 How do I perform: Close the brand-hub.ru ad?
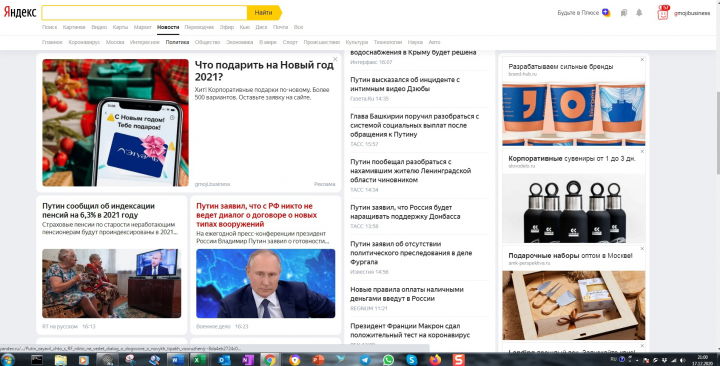[x=642, y=60]
